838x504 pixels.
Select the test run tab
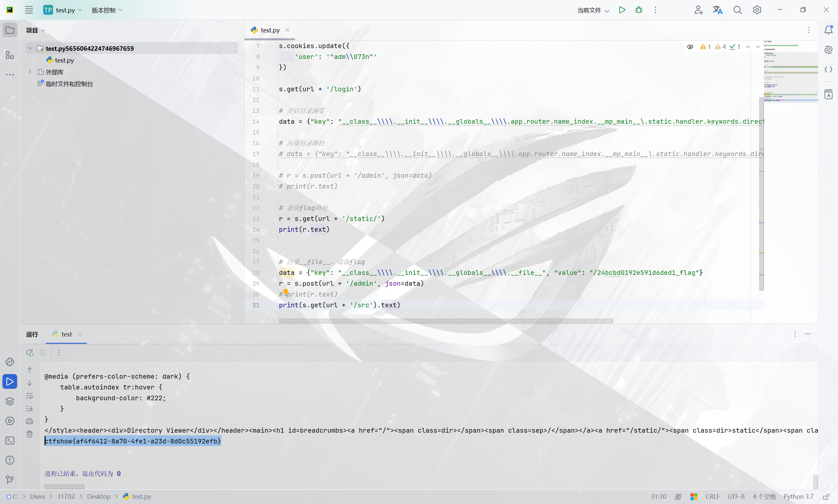66,334
